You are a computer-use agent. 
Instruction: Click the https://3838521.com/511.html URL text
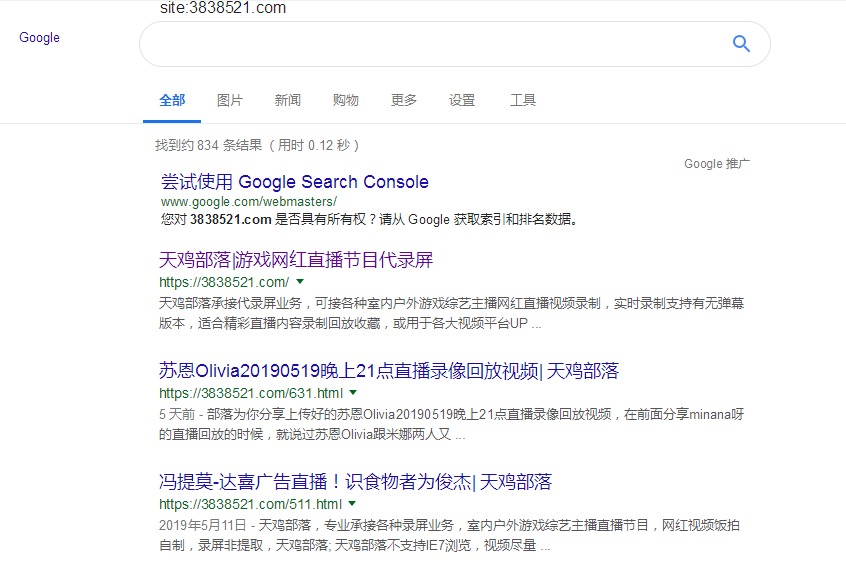point(250,504)
